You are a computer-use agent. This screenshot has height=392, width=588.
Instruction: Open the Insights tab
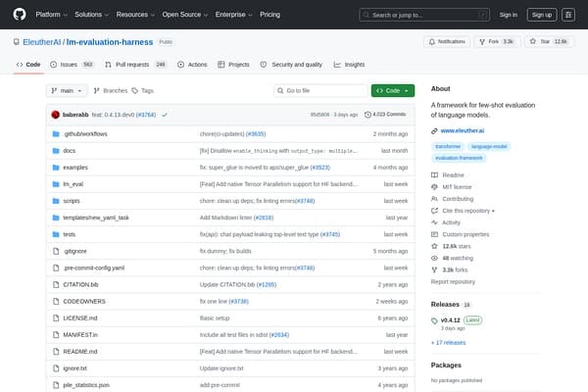pyautogui.click(x=350, y=65)
